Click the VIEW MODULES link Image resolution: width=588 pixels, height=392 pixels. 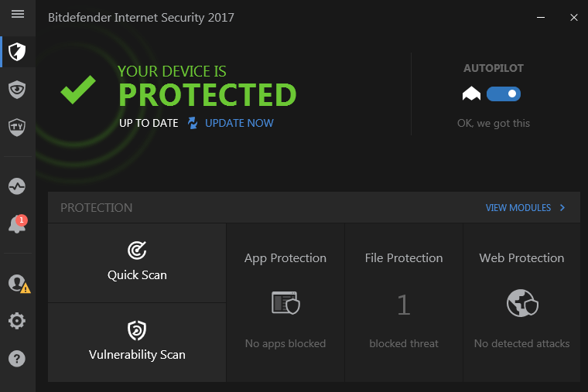pyautogui.click(x=518, y=208)
